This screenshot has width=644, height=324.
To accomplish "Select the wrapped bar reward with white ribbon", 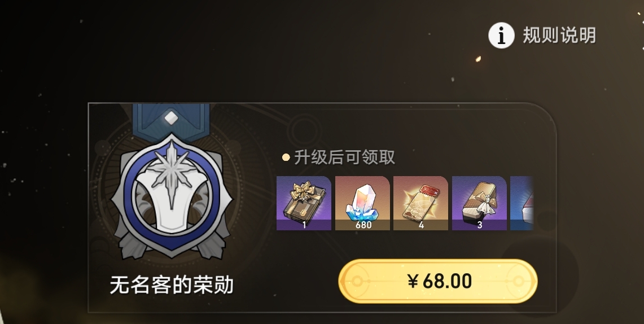I will tap(479, 203).
